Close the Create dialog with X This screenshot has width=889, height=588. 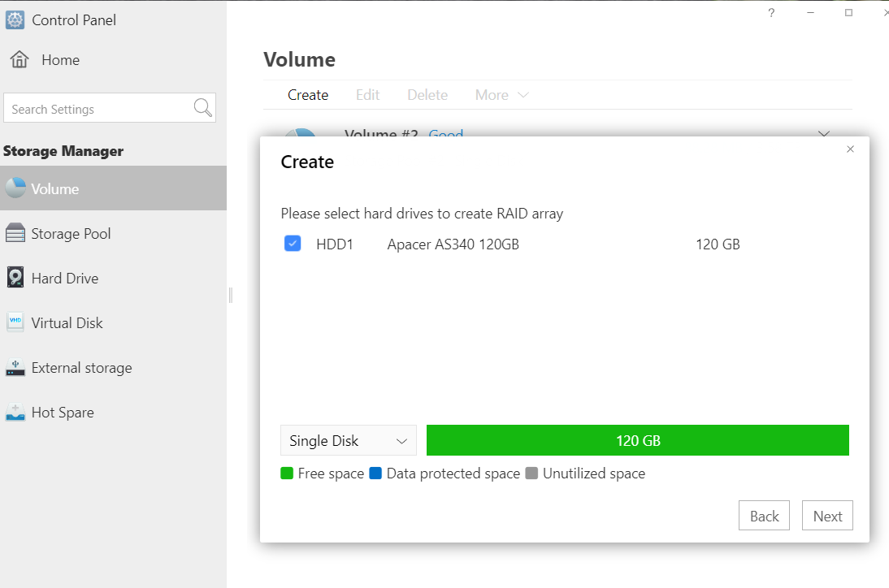click(x=850, y=149)
